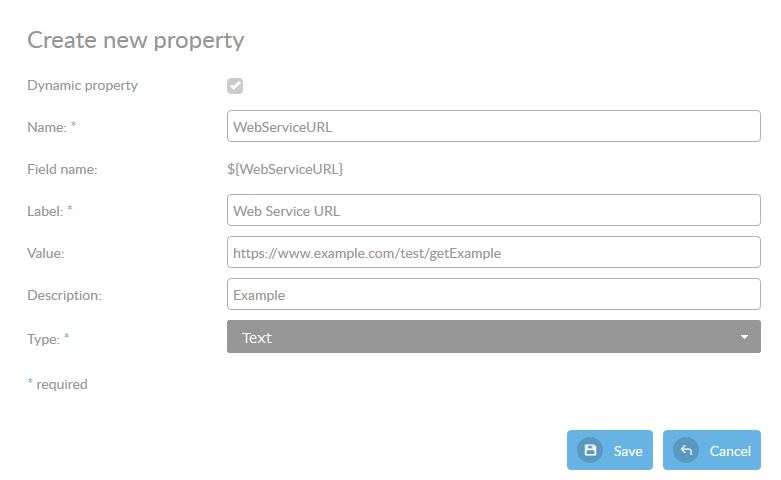Screen dimensions: 781x480
Task: Click the "Value:" form label
Action: coord(45,253)
